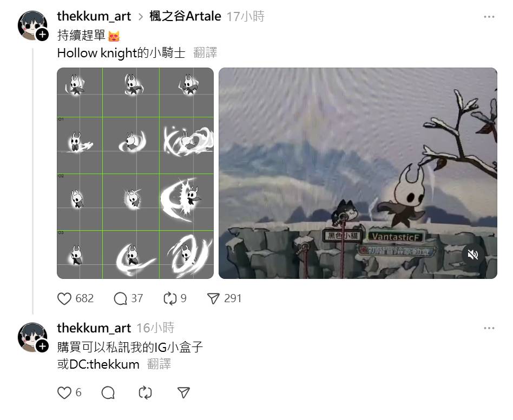The height and width of the screenshot is (420, 513).
Task: Open the more options menu on main post
Action: (x=489, y=17)
